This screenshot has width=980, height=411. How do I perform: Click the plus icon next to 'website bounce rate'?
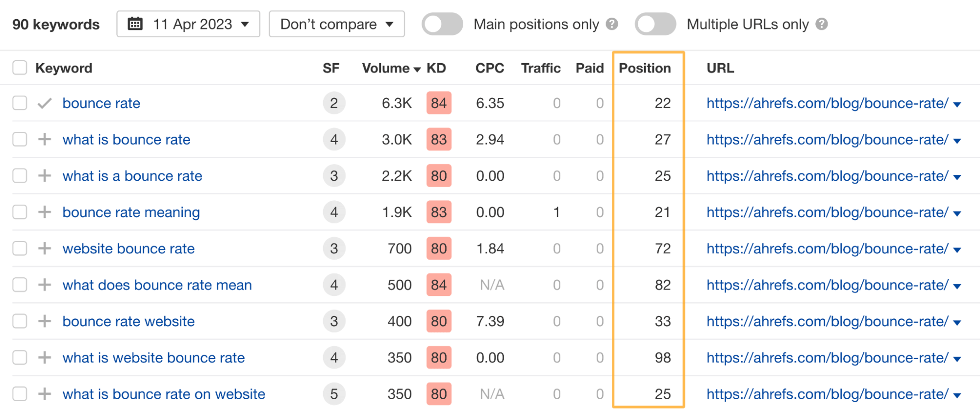point(44,248)
